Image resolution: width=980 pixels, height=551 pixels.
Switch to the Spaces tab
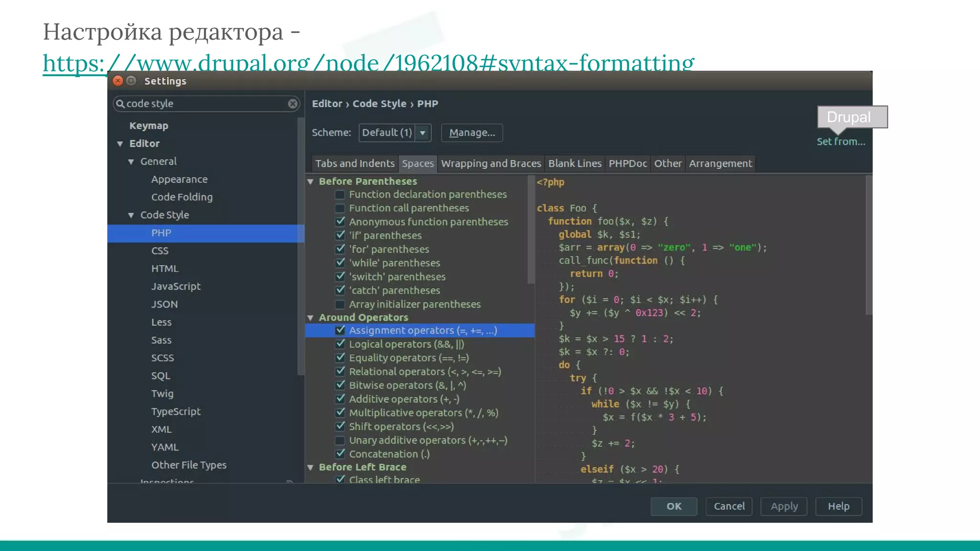pos(418,164)
